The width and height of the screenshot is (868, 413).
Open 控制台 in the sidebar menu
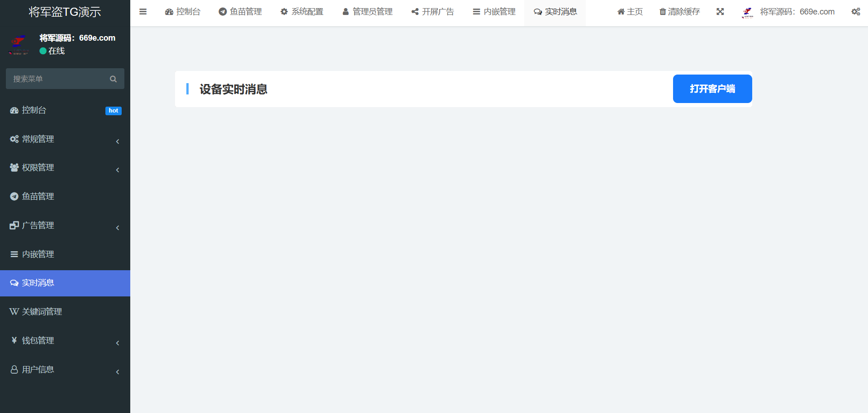click(x=65, y=110)
